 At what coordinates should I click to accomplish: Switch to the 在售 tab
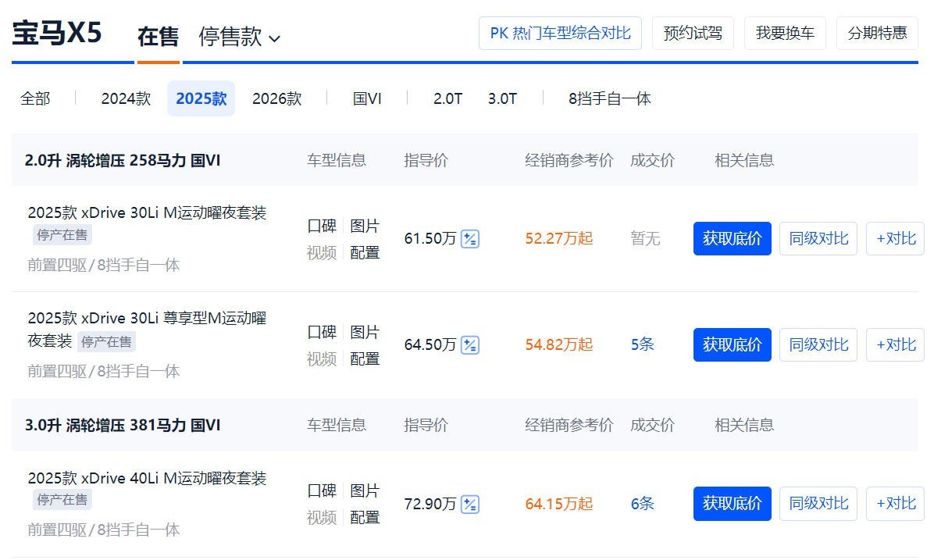click(x=158, y=37)
